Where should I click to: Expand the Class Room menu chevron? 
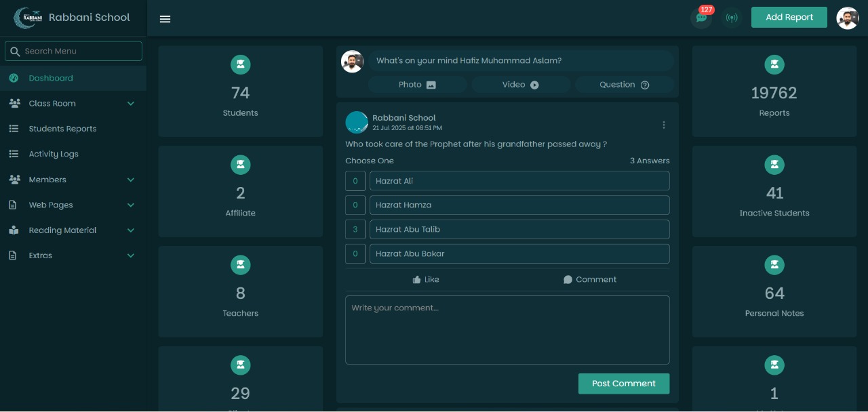[131, 104]
